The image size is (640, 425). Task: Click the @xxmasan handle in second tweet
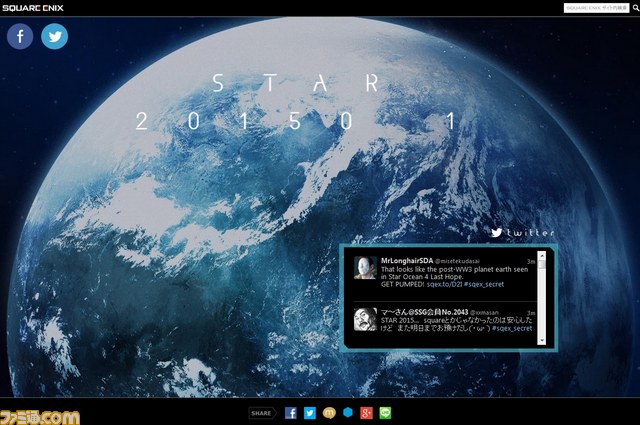(x=484, y=313)
